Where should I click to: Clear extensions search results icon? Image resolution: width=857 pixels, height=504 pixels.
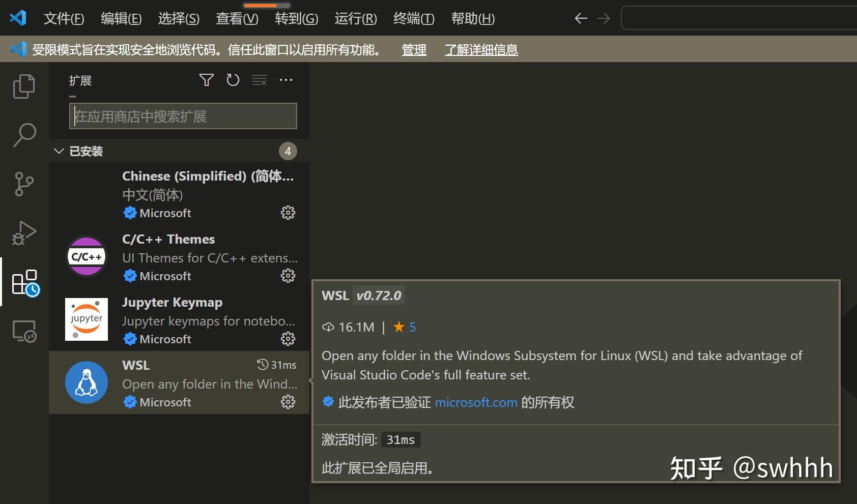[259, 80]
